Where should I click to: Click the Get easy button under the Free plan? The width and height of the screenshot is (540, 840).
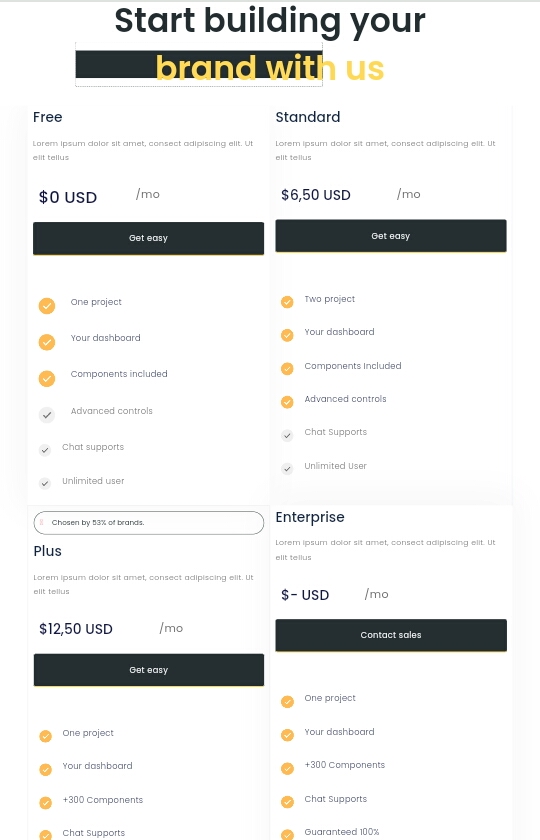(x=148, y=238)
